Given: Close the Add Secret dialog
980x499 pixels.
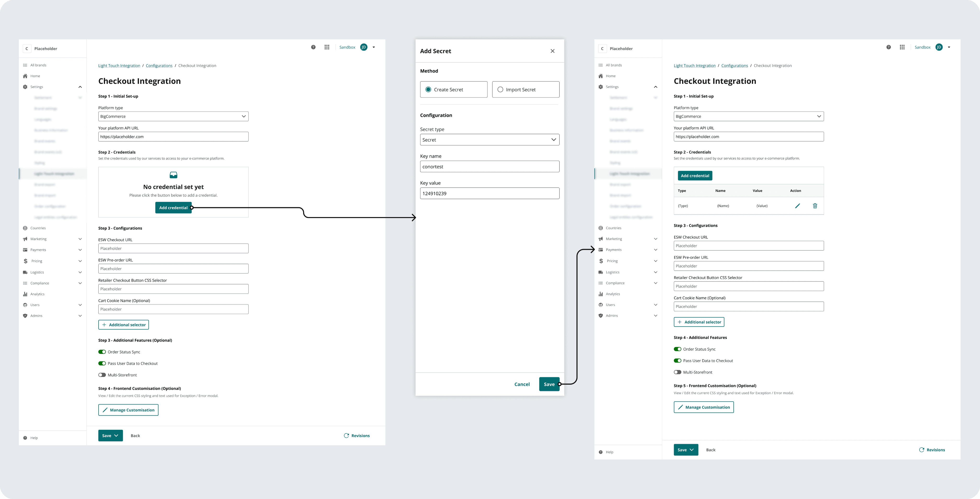Looking at the screenshot, I should click(552, 51).
